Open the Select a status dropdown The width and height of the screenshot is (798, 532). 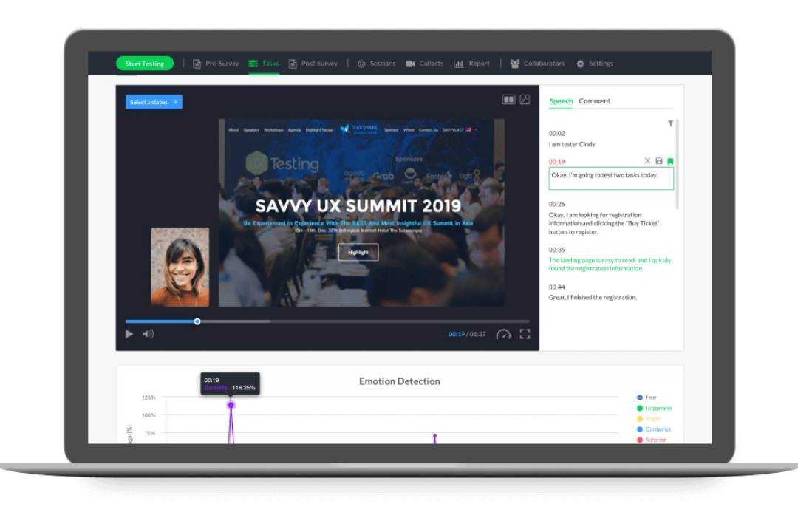pyautogui.click(x=154, y=102)
